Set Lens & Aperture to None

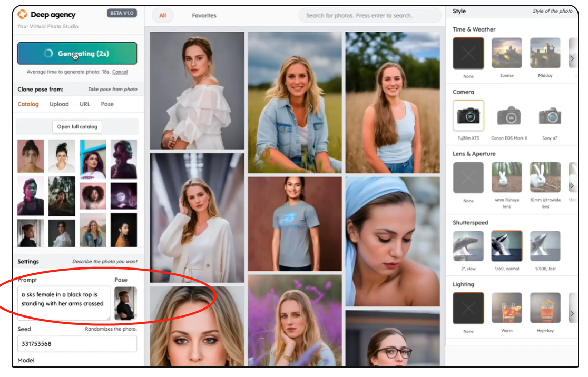coord(468,177)
